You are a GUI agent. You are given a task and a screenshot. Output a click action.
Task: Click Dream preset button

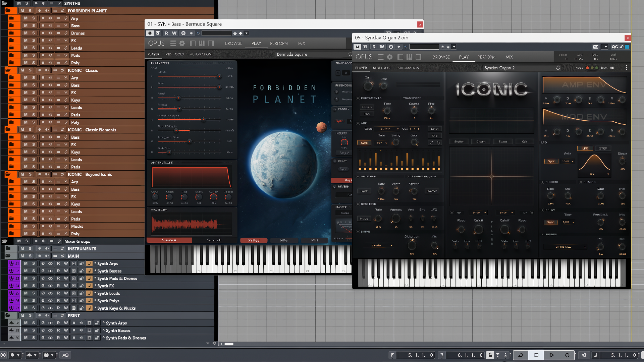pyautogui.click(x=481, y=141)
